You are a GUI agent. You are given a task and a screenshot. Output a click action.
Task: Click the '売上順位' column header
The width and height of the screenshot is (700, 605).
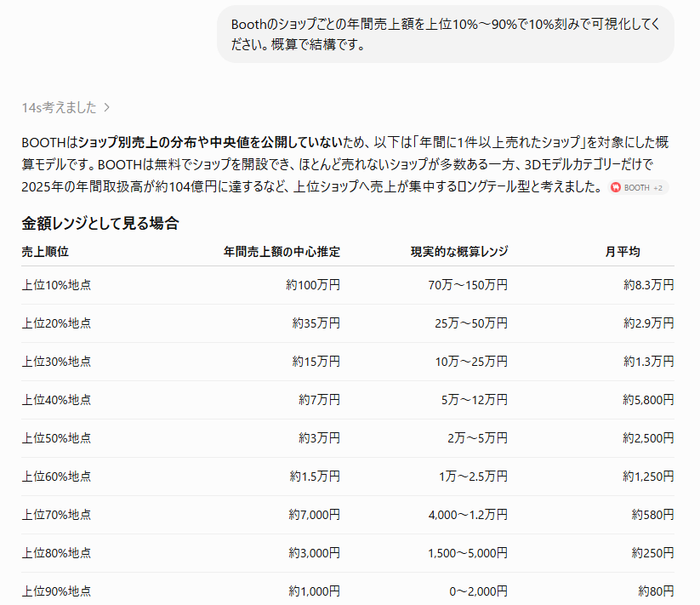[x=45, y=252]
